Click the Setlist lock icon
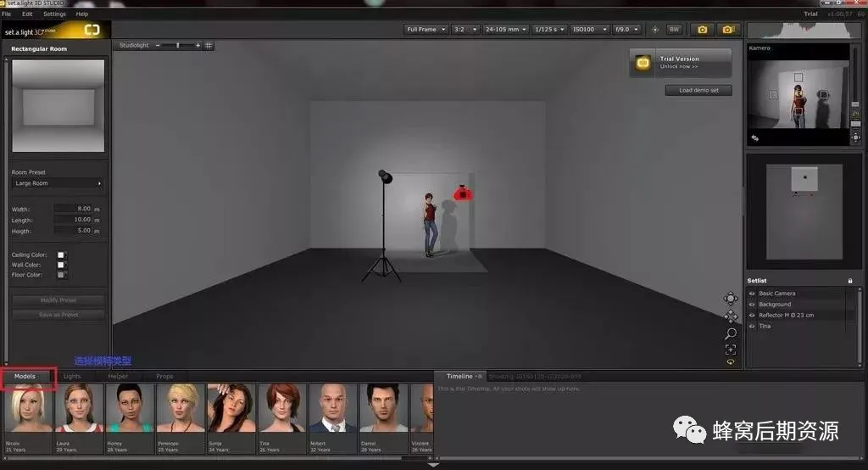 pyautogui.click(x=850, y=281)
